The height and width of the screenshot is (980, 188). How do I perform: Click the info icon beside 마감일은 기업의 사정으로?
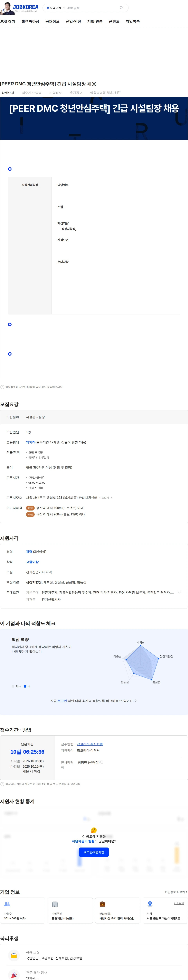click(x=2, y=784)
